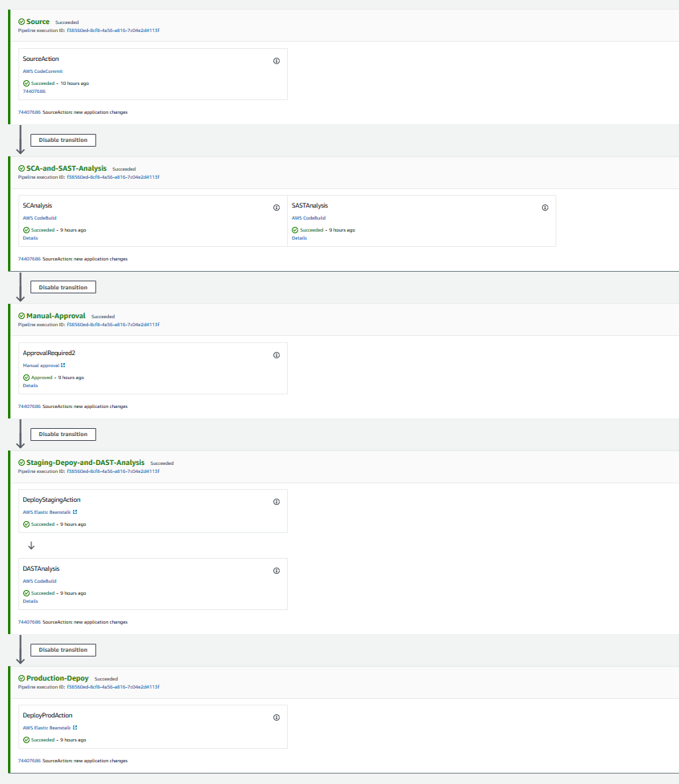View Details of the DASTAnalysis build
Image resolution: width=679 pixels, height=784 pixels.
tap(30, 600)
